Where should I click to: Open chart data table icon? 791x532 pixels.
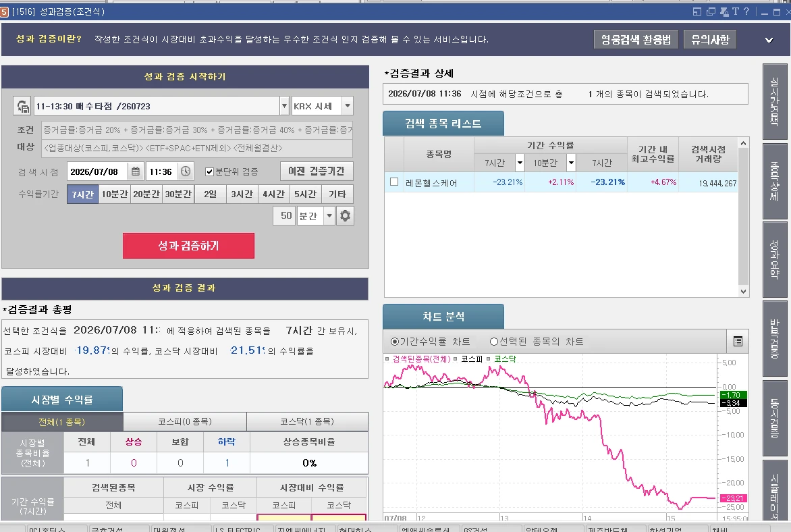point(738,342)
